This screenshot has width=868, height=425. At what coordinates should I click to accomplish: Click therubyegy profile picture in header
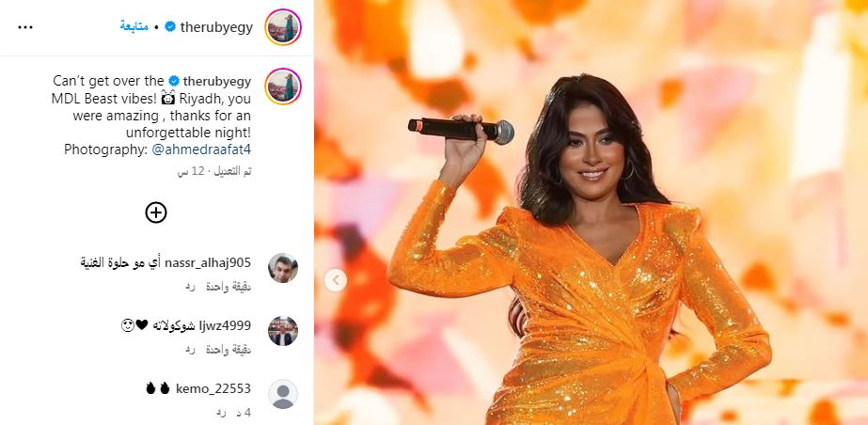point(283,27)
